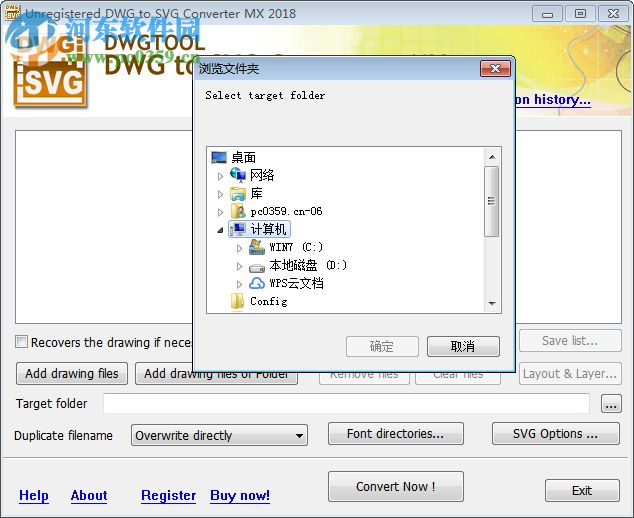
Task: Click the Target folder input field
Action: tap(346, 403)
